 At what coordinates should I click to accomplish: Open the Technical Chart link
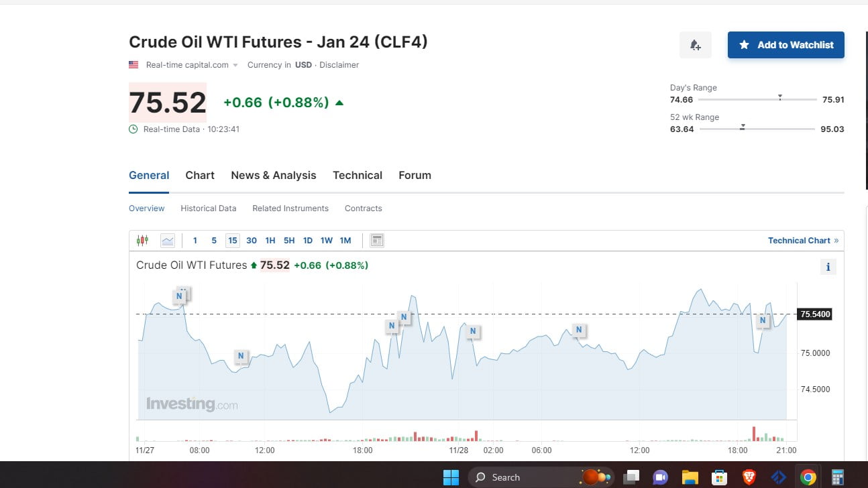click(803, 241)
